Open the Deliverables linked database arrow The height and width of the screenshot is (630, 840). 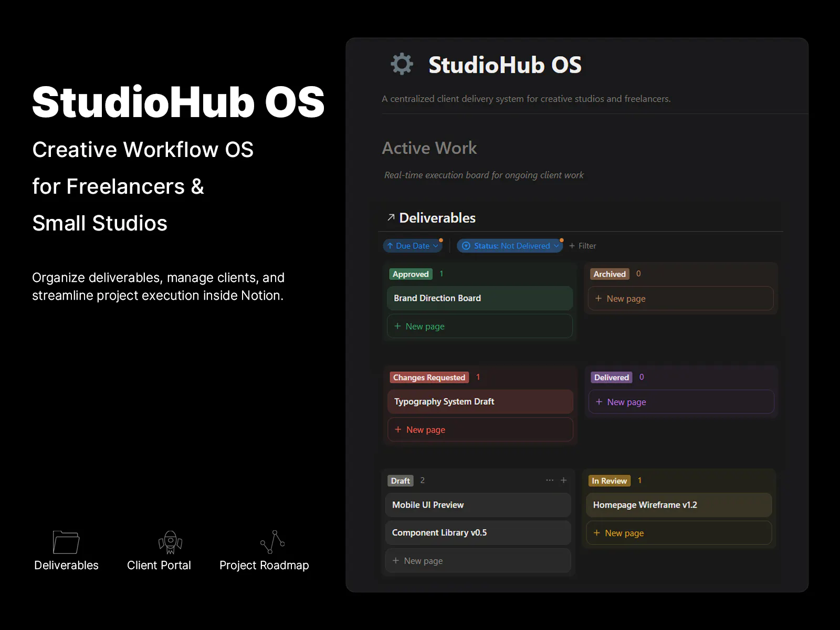tap(391, 217)
